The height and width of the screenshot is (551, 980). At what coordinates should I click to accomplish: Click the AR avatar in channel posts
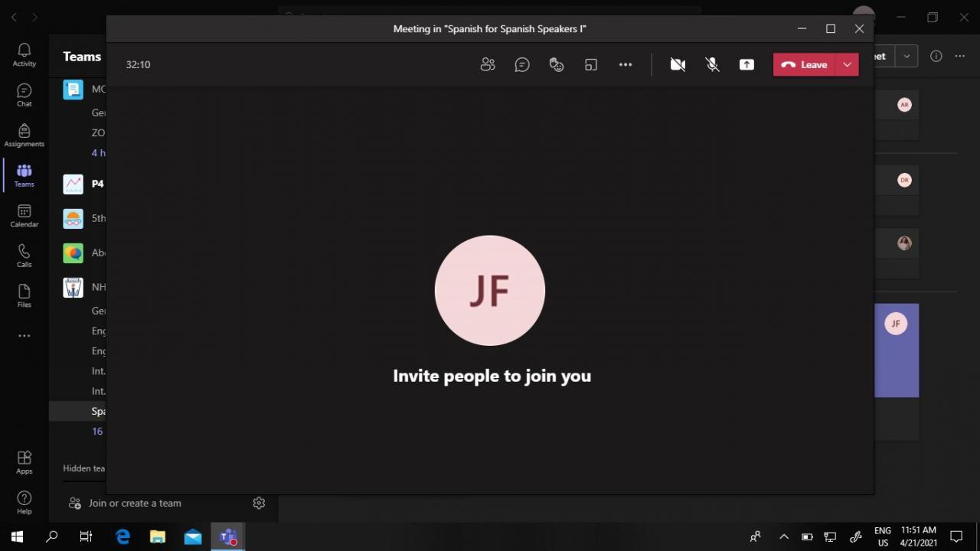pos(904,105)
